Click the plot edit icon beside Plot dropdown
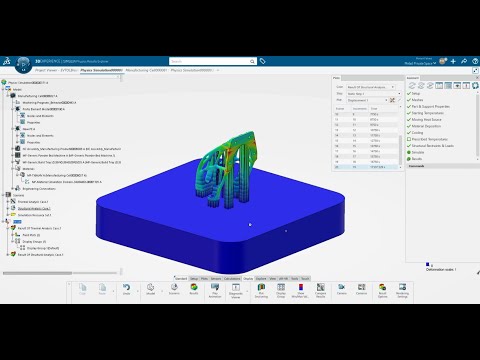480x360 pixels. (392, 100)
